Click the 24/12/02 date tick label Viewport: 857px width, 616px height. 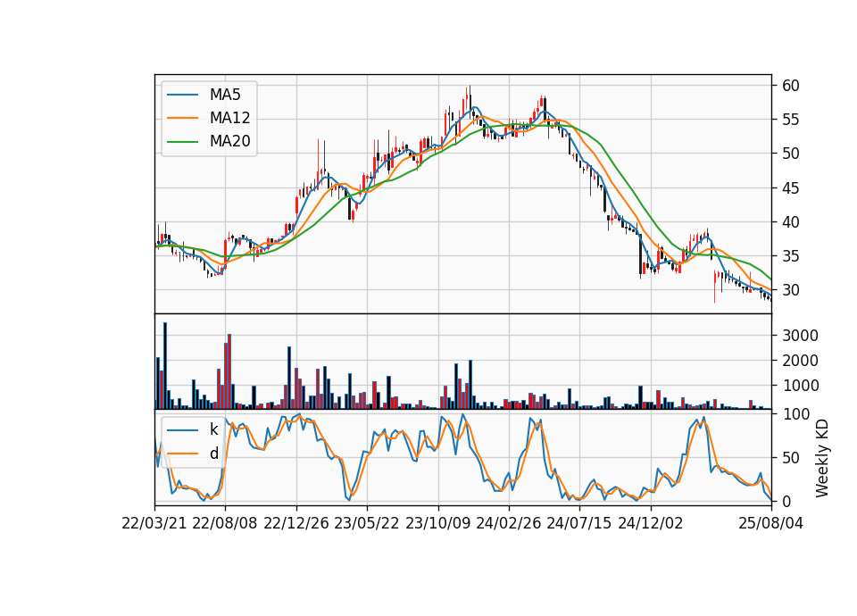651,523
